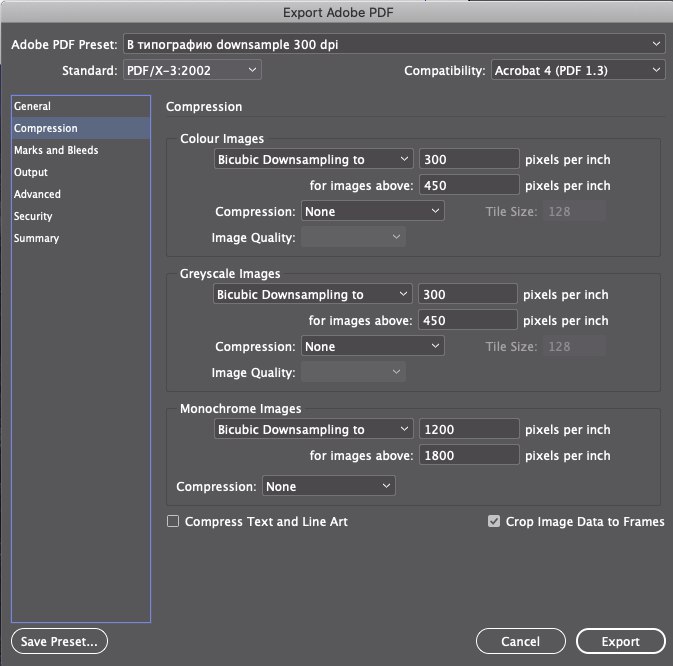Go to the Output section

click(81, 172)
